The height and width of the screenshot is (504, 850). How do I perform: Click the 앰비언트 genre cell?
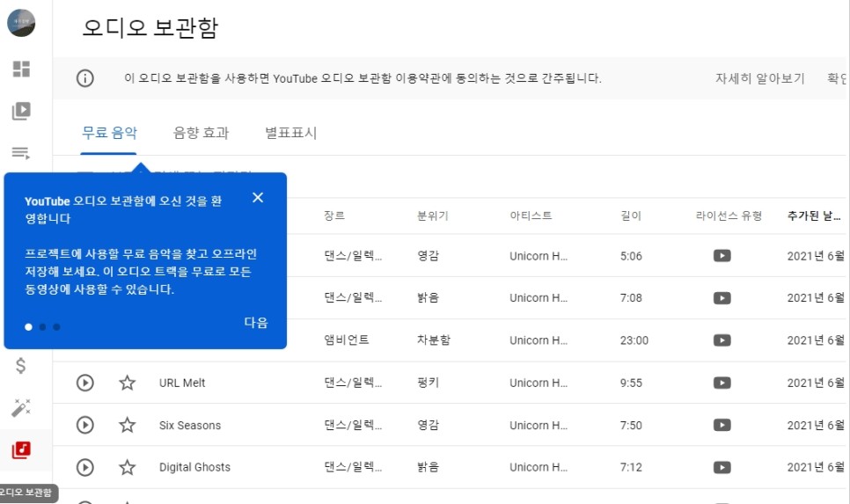tap(347, 340)
